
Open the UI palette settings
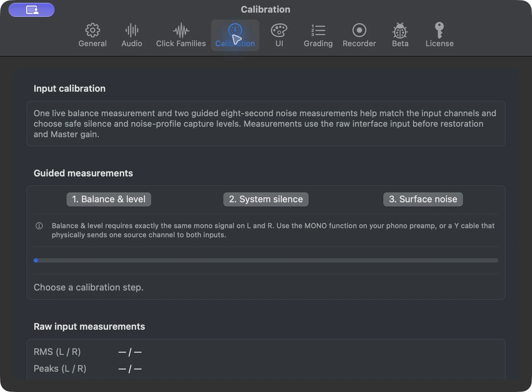(279, 35)
